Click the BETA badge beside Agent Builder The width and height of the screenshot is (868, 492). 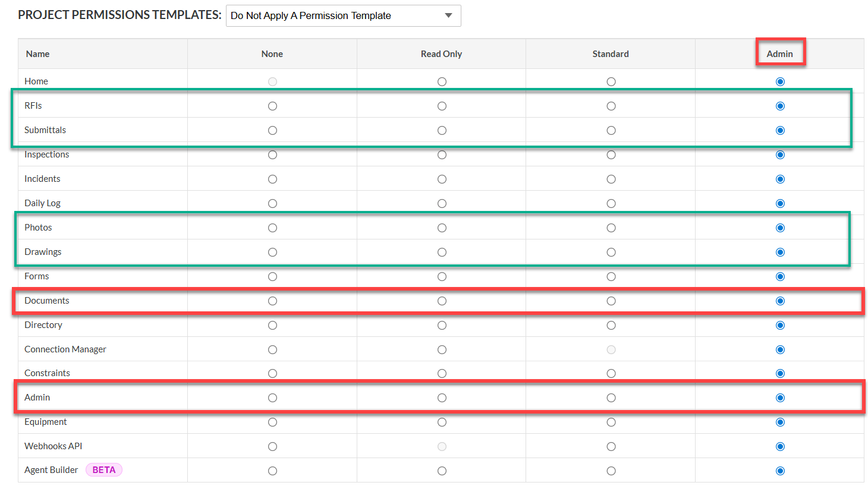click(104, 470)
